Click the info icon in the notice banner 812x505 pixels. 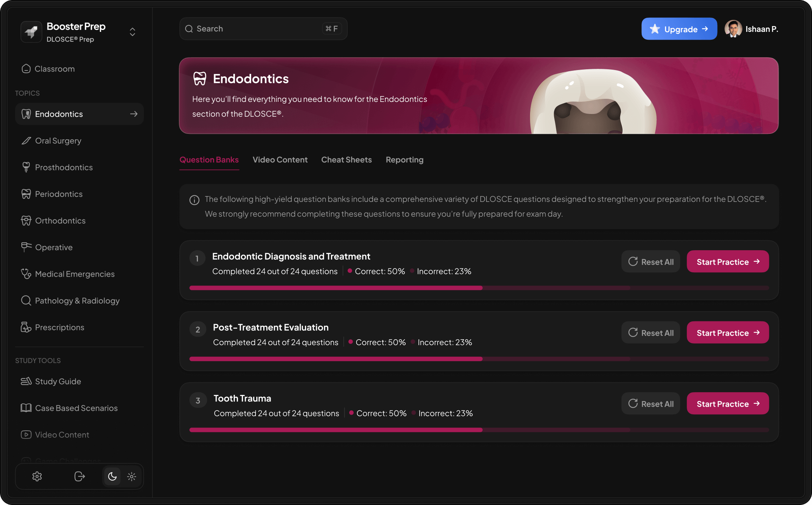tap(194, 200)
